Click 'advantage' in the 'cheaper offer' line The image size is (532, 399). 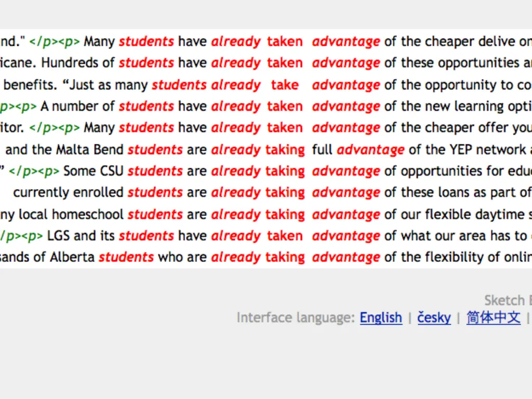pos(346,128)
